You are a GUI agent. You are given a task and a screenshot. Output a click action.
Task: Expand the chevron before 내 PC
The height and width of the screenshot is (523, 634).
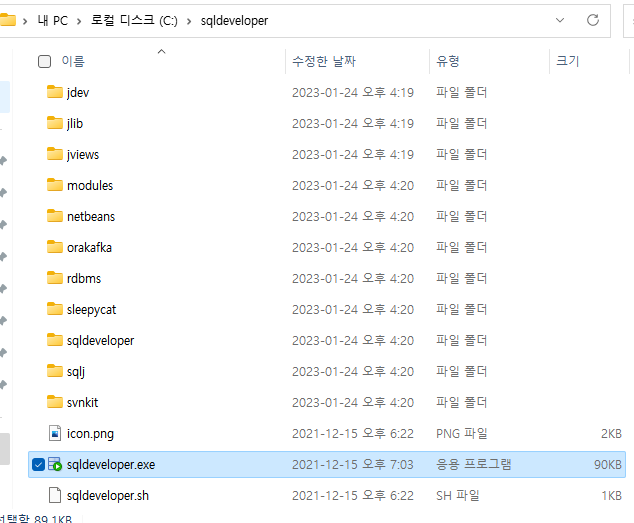pyautogui.click(x=25, y=21)
